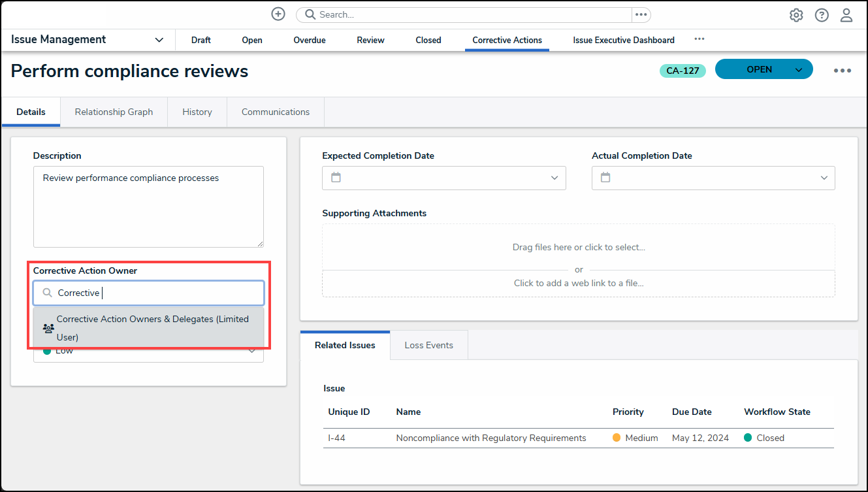Open issue I-44 Noncompliance with Regulatory Requirements
Image resolution: width=868 pixels, height=492 pixels.
coord(490,438)
